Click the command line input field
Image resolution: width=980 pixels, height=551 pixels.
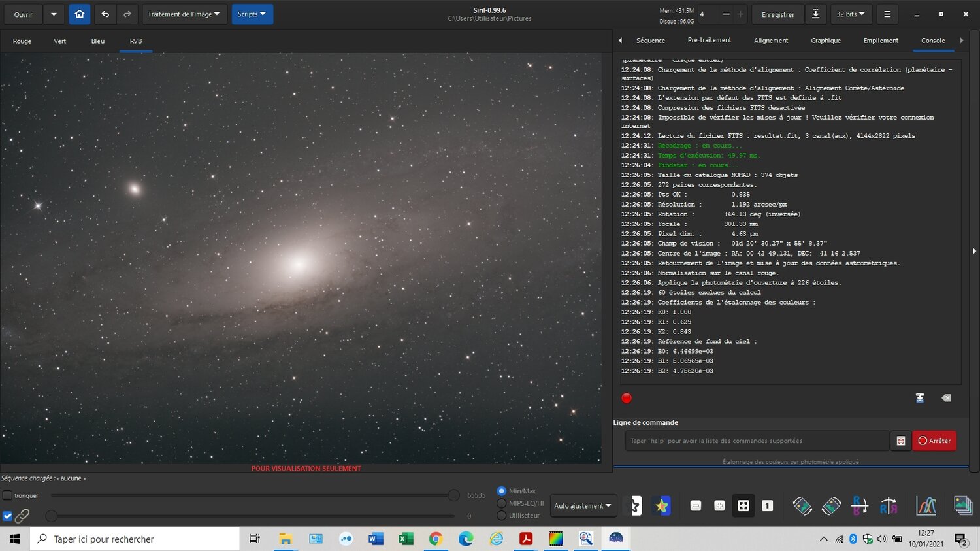(x=757, y=441)
